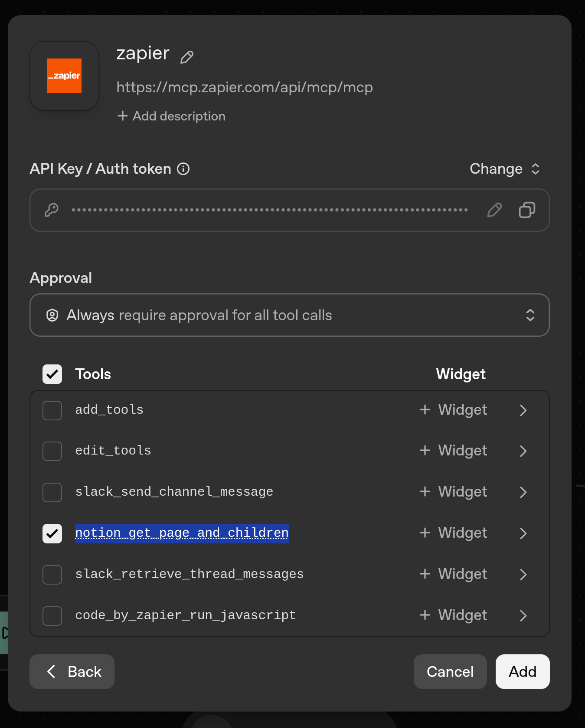This screenshot has height=728, width=585.
Task: Click the key icon in token field
Action: click(52, 210)
